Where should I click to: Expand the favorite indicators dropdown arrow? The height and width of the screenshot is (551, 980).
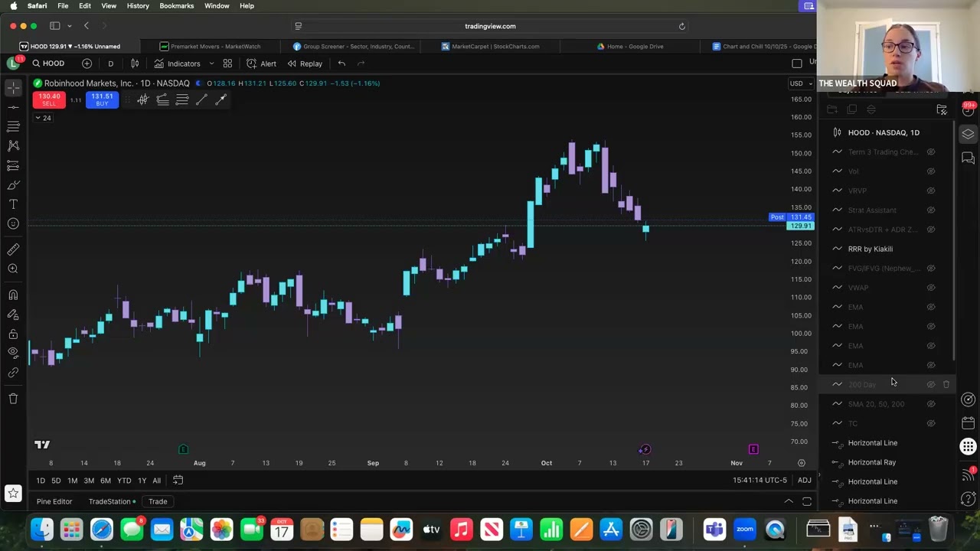211,64
